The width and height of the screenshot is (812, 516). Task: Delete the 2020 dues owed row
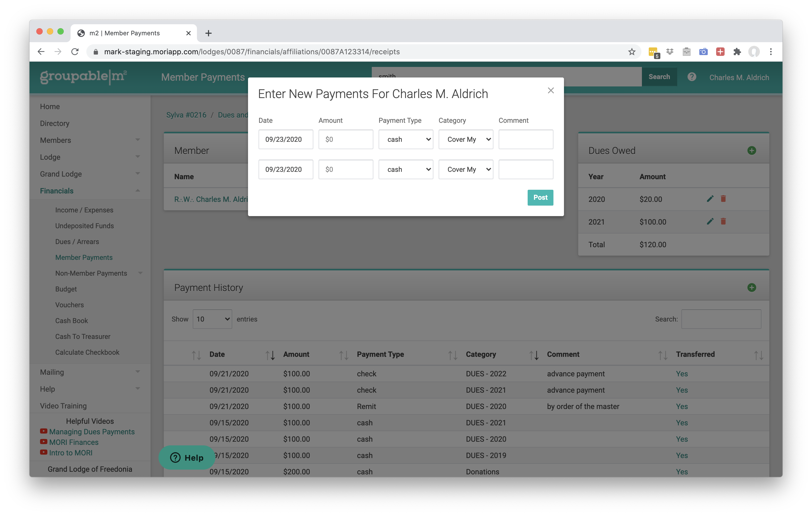point(723,199)
